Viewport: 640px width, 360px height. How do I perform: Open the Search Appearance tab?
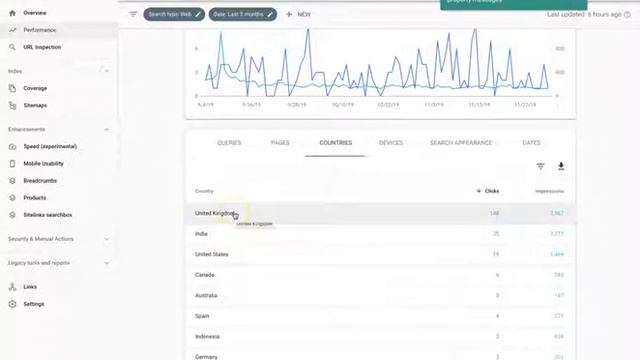tap(461, 143)
